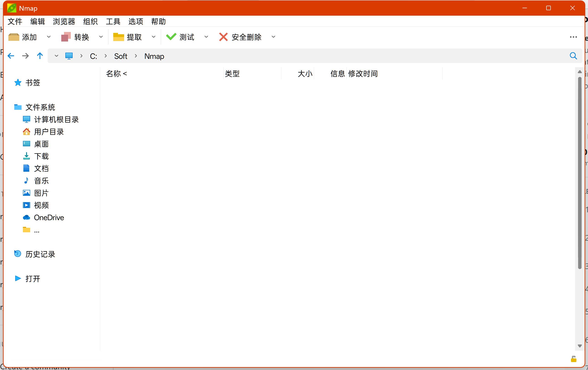Open the Browser (浏览器) menu
Screen dimensions: 588x370
coord(64,22)
